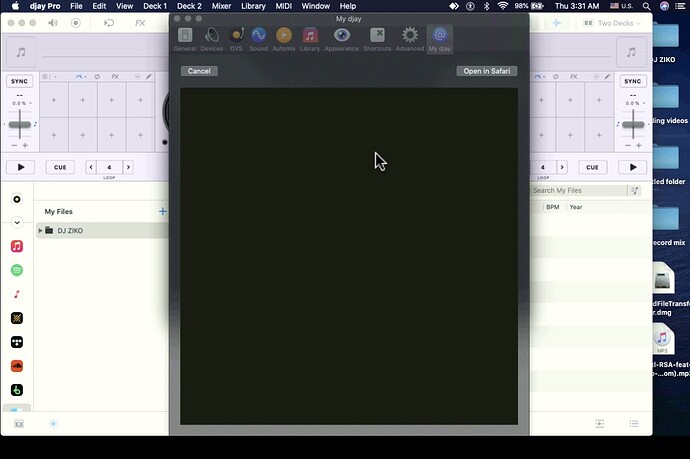Click the bottom-left media panel icon

(19, 424)
